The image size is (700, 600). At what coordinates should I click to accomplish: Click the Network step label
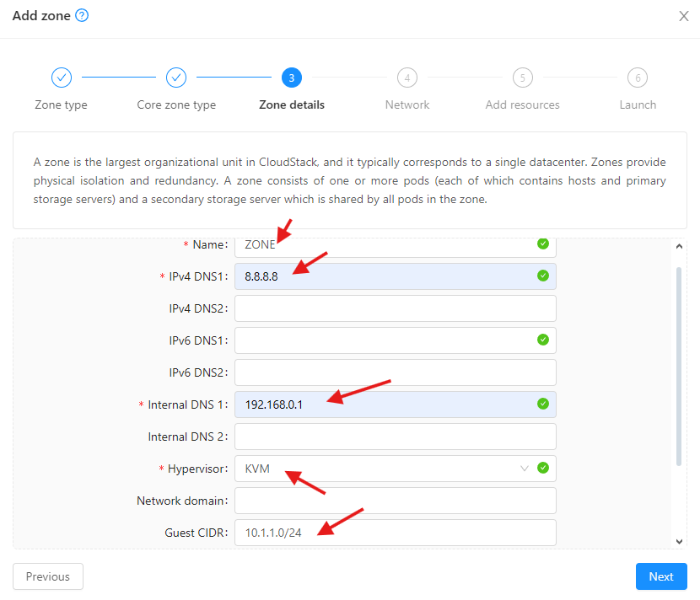407,104
